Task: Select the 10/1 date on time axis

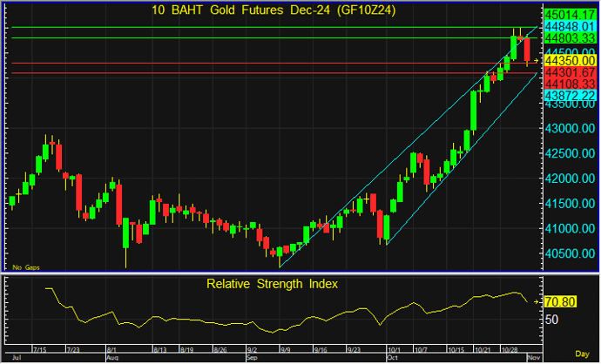Action: (391, 348)
